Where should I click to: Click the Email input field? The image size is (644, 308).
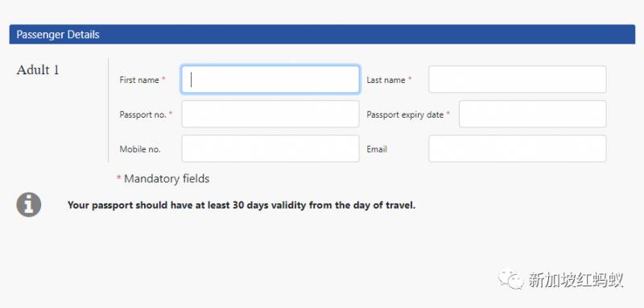[518, 148]
